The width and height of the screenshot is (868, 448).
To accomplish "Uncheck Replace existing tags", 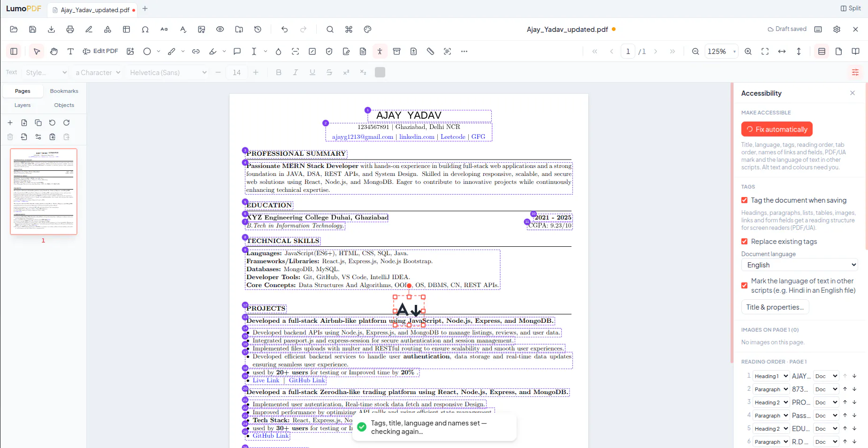I will tap(744, 242).
